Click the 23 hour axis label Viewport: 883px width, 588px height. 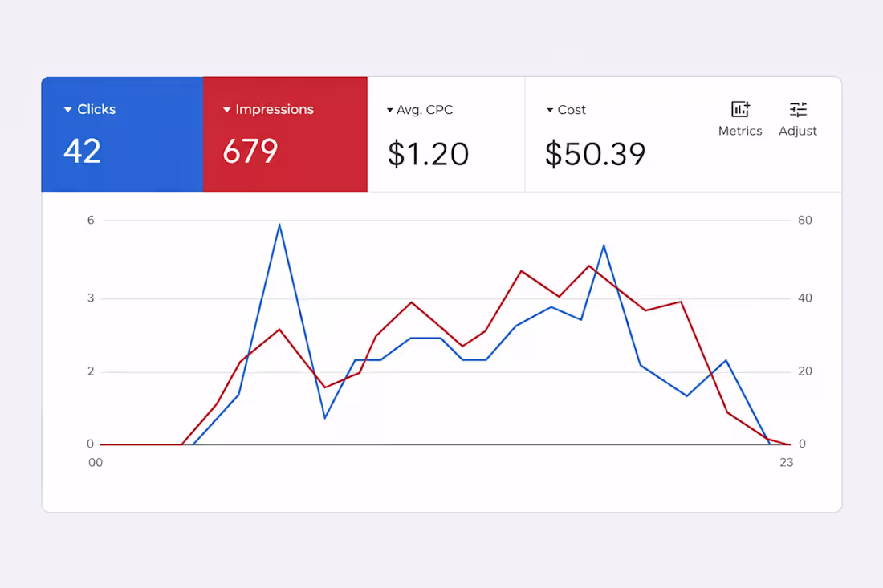[787, 463]
